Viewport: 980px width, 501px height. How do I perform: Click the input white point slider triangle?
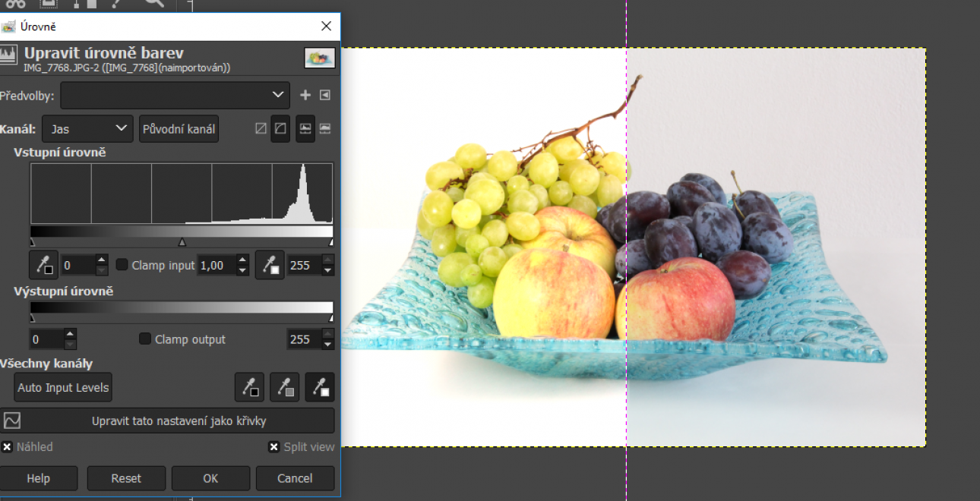[331, 242]
